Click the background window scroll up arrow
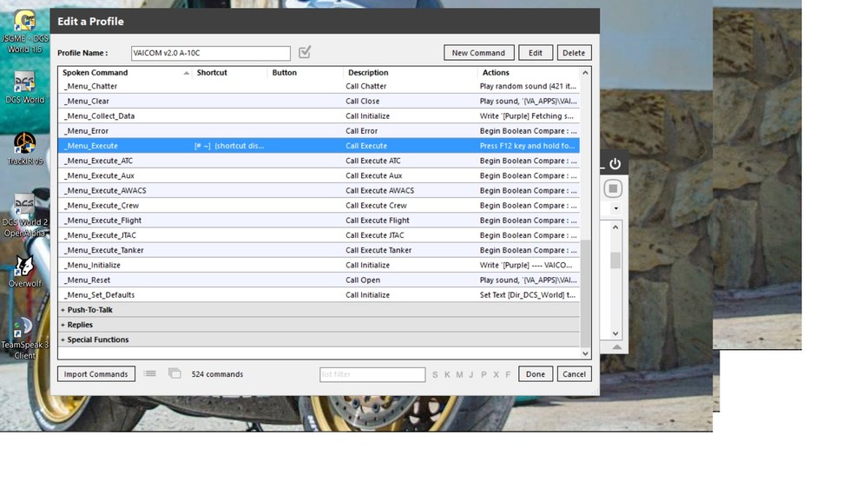 [x=615, y=228]
